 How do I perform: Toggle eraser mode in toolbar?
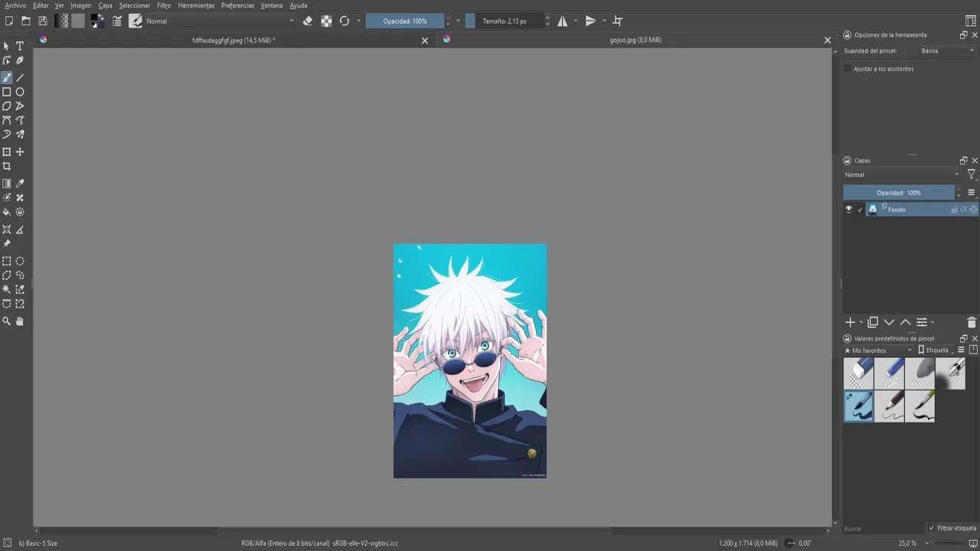[x=308, y=21]
